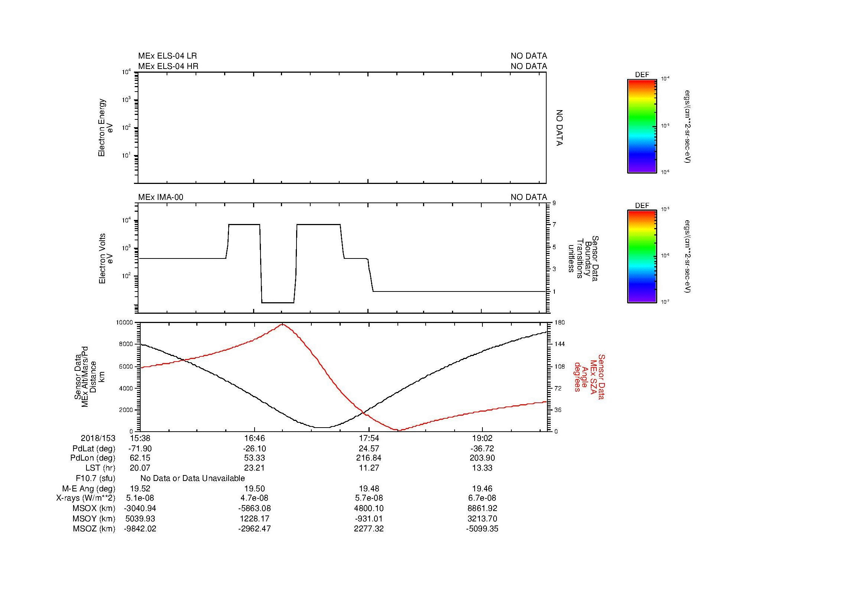Click the MSOY value -931.01

369,518
